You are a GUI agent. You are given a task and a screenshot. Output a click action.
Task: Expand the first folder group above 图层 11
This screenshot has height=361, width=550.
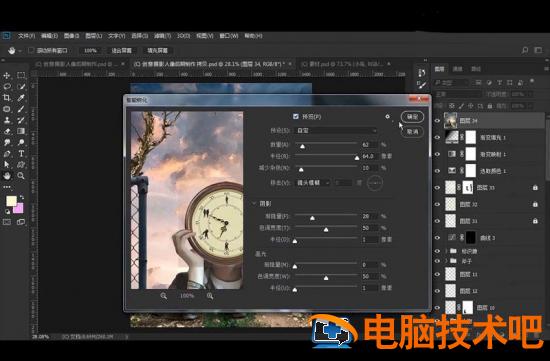pos(447,251)
